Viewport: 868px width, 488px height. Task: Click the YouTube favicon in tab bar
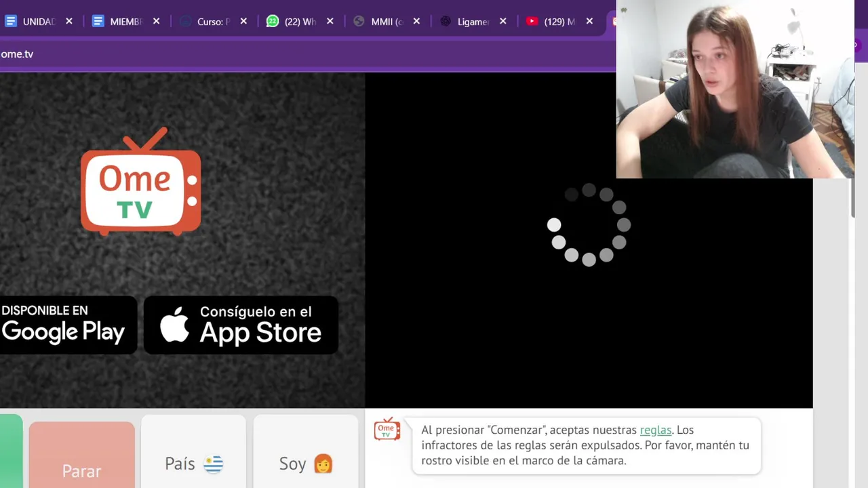tap(532, 21)
